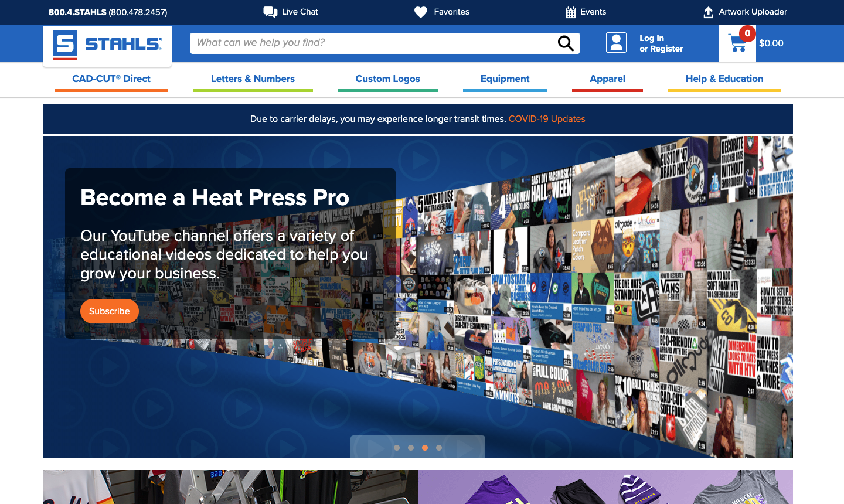
Task: Select the second carousel slide dot
Action: click(x=411, y=448)
